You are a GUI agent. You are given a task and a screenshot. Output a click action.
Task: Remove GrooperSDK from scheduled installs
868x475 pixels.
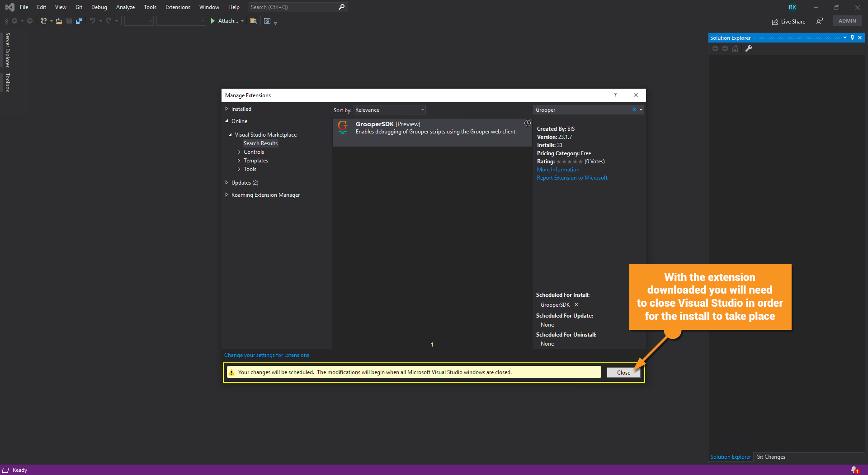pyautogui.click(x=576, y=304)
